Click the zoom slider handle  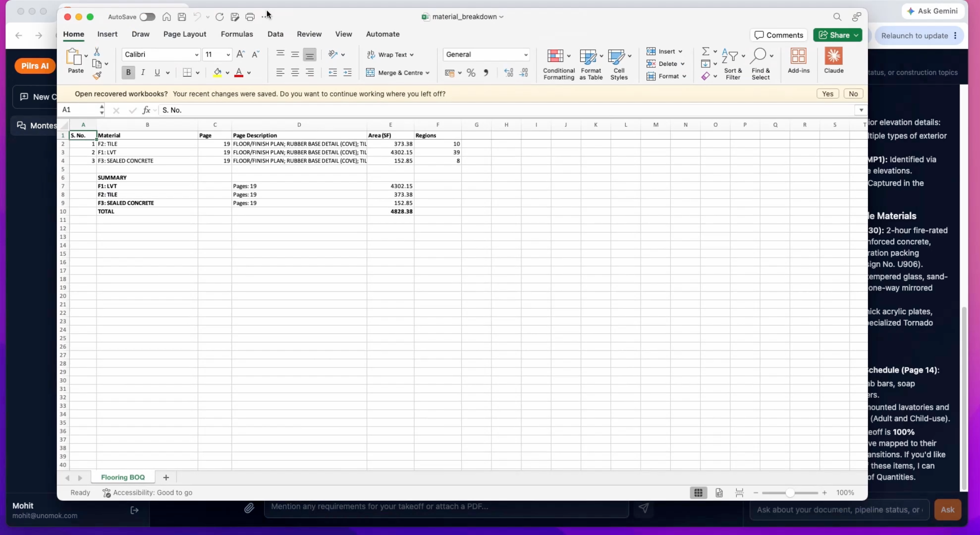click(790, 492)
